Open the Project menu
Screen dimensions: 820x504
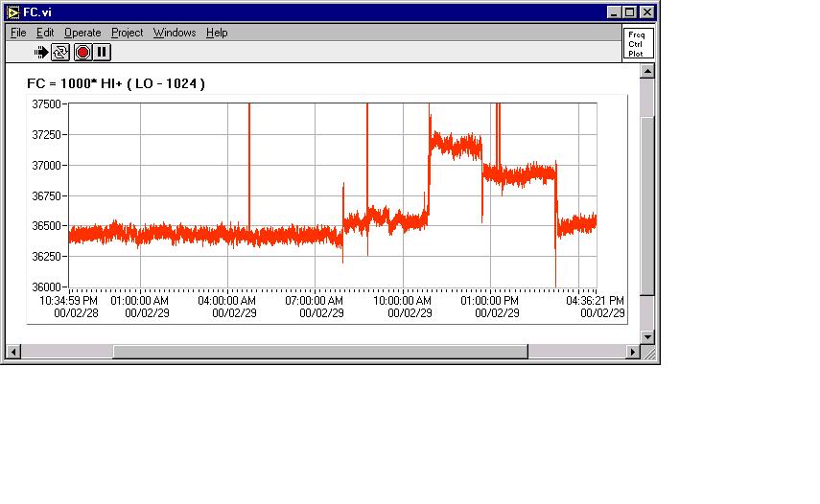pos(127,33)
